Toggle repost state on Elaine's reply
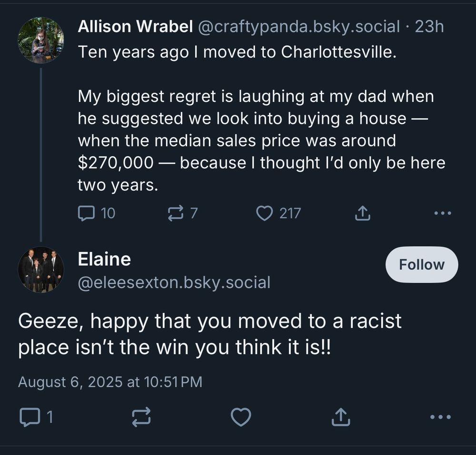Screen dimensions: 476x455 (140, 416)
